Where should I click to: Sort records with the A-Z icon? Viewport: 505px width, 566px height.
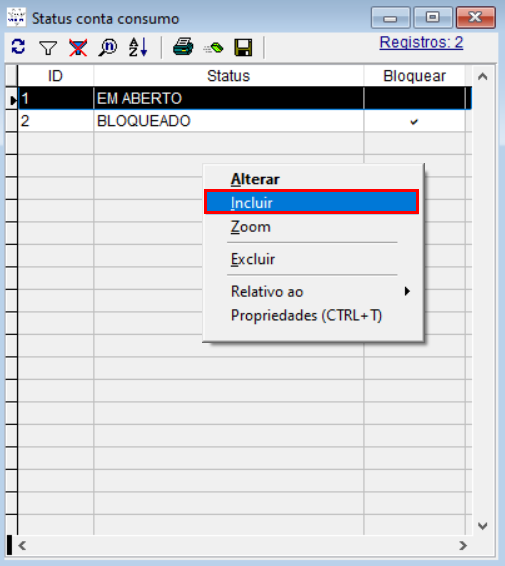[x=138, y=47]
